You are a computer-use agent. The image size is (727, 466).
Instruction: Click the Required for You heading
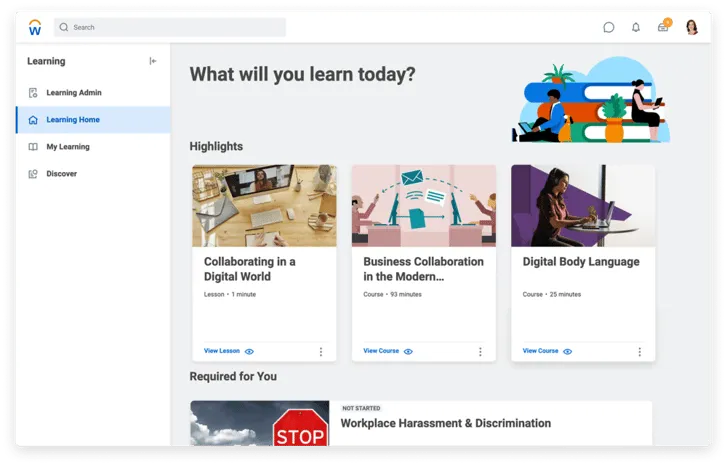233,377
